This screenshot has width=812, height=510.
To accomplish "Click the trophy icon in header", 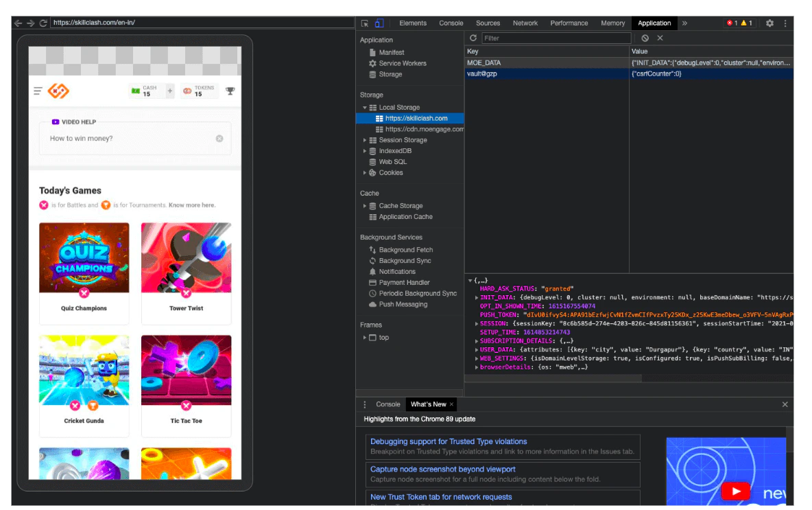I will pyautogui.click(x=230, y=91).
